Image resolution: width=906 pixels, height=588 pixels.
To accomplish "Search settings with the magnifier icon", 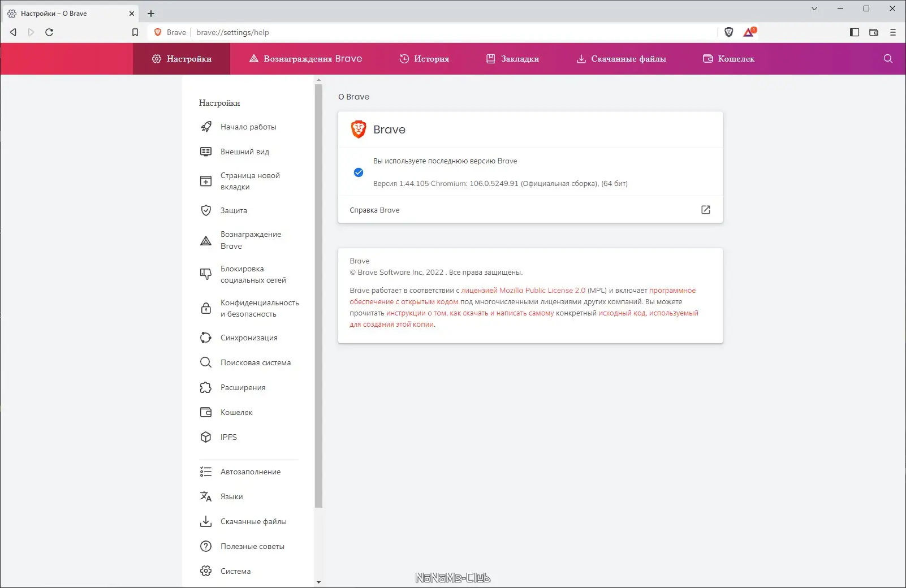I will [x=888, y=59].
